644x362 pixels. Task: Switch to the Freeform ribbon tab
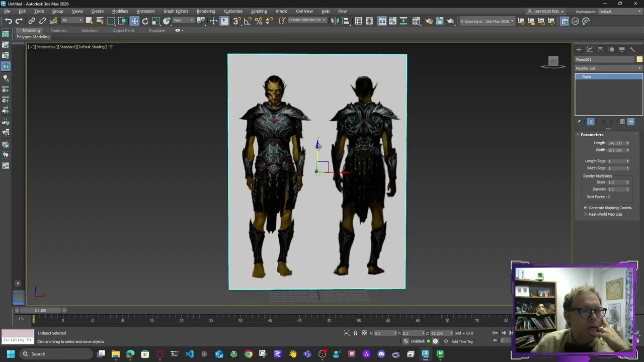[x=58, y=31]
